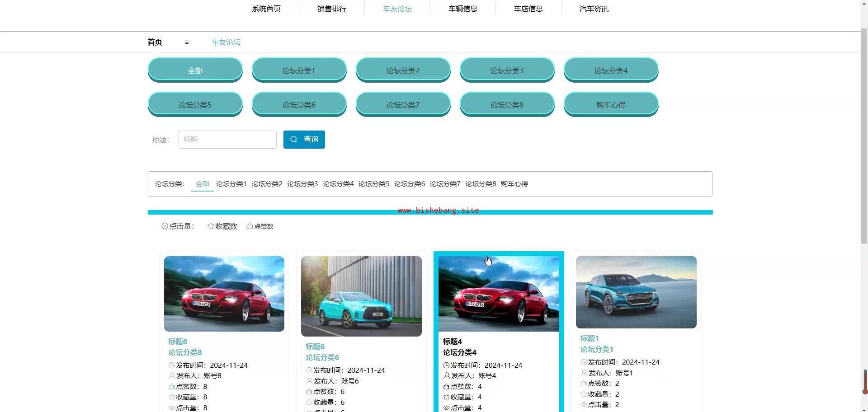
Task: Open the blue Audi thumbnail of 标题1
Action: 636,292
